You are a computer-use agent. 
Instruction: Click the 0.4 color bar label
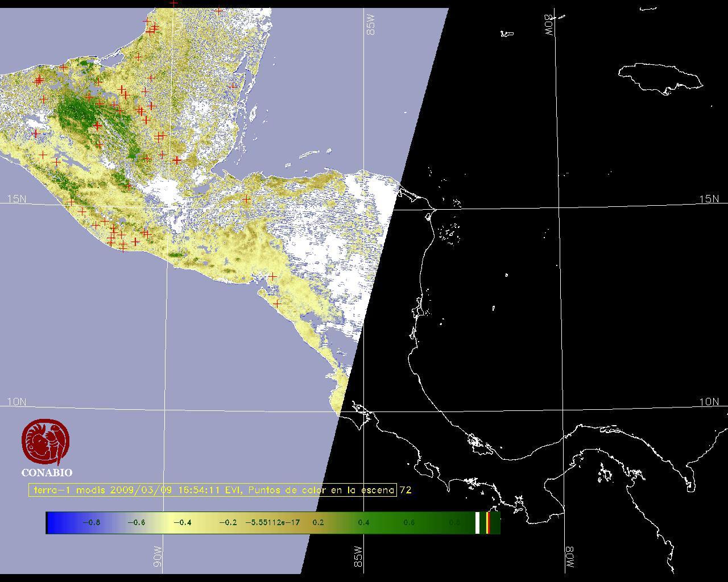tap(364, 522)
